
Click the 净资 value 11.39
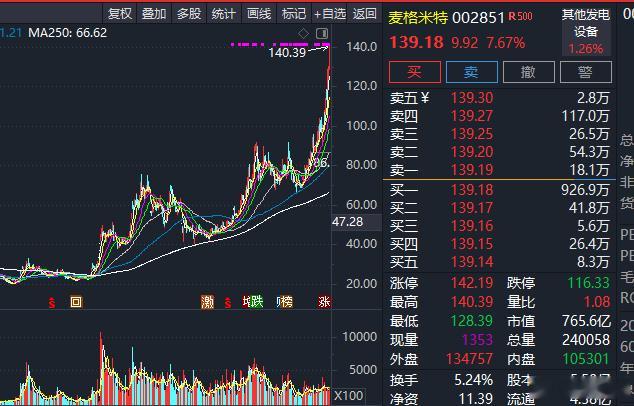point(476,399)
